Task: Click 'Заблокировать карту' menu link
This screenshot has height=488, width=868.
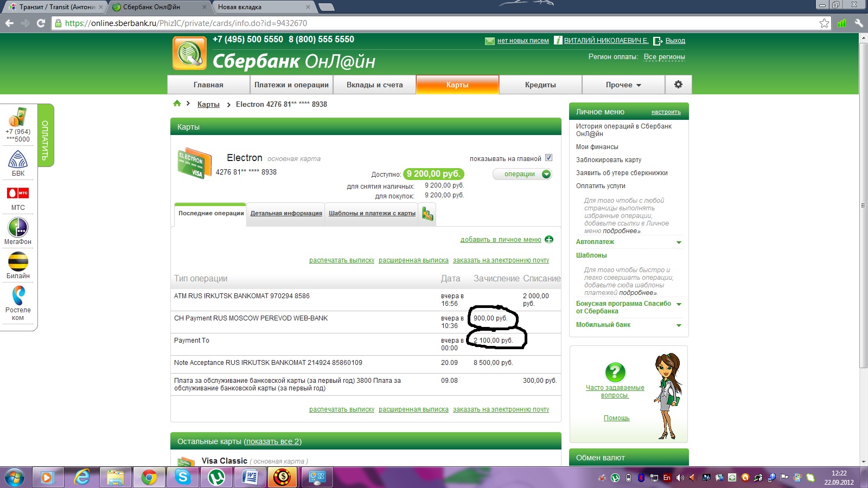Action: [609, 160]
